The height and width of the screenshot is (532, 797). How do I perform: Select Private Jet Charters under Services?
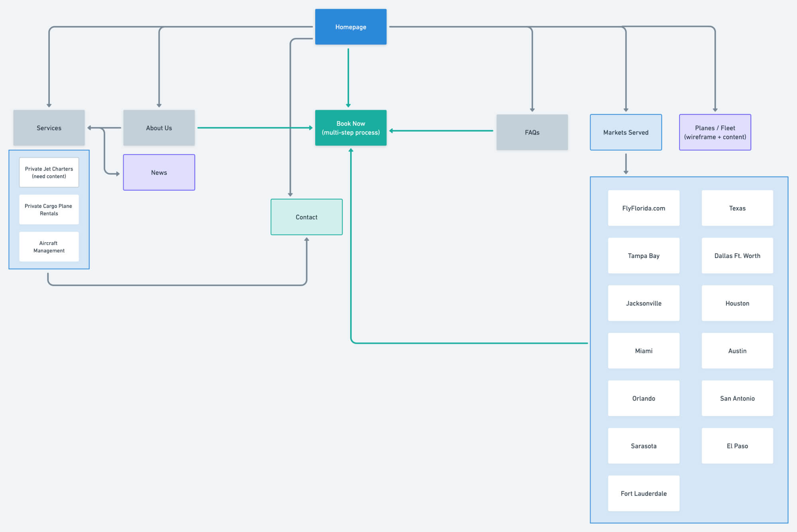coord(49,172)
